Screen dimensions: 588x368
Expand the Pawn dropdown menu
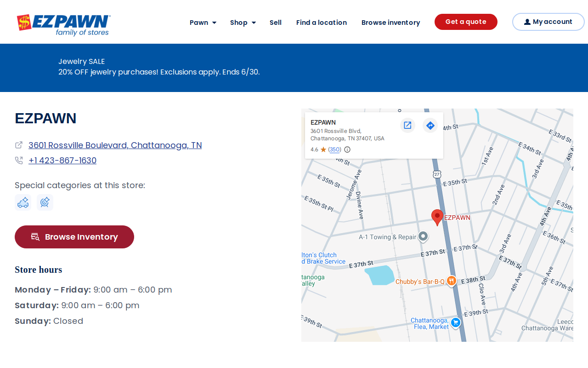coord(203,23)
